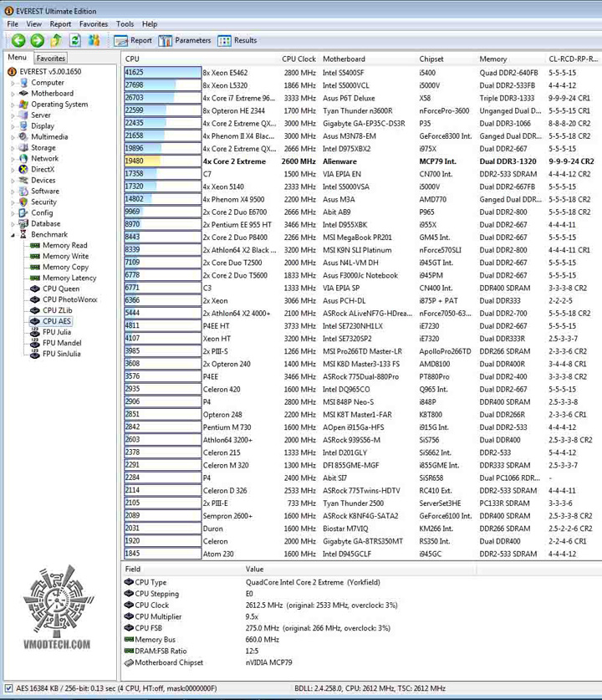Viewport: 602px width, 700px height.
Task: Click the green Back arrow toolbar icon
Action: tap(18, 41)
